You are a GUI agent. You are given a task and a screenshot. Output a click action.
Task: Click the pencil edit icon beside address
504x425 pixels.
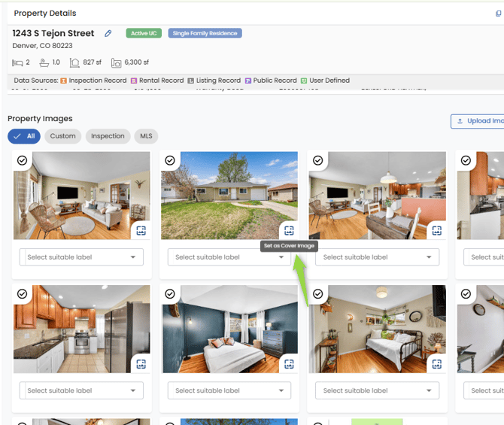(x=108, y=34)
